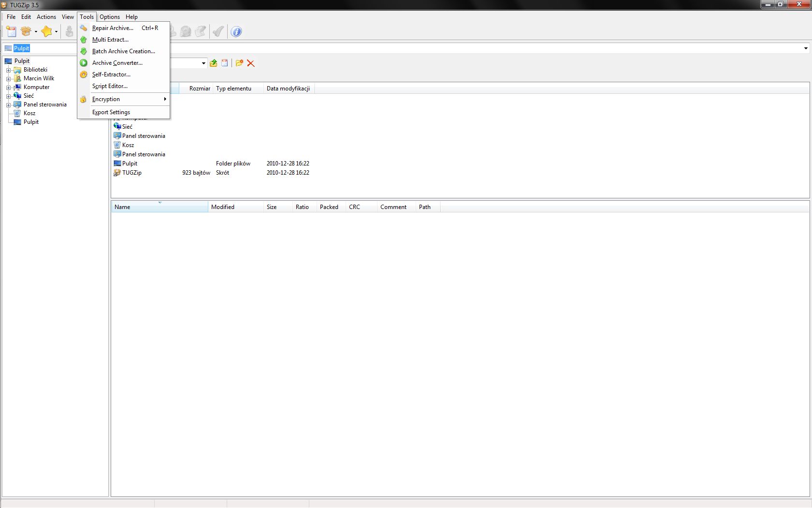Select Pulpit folder row dated 2010-12-28

pyautogui.click(x=212, y=164)
